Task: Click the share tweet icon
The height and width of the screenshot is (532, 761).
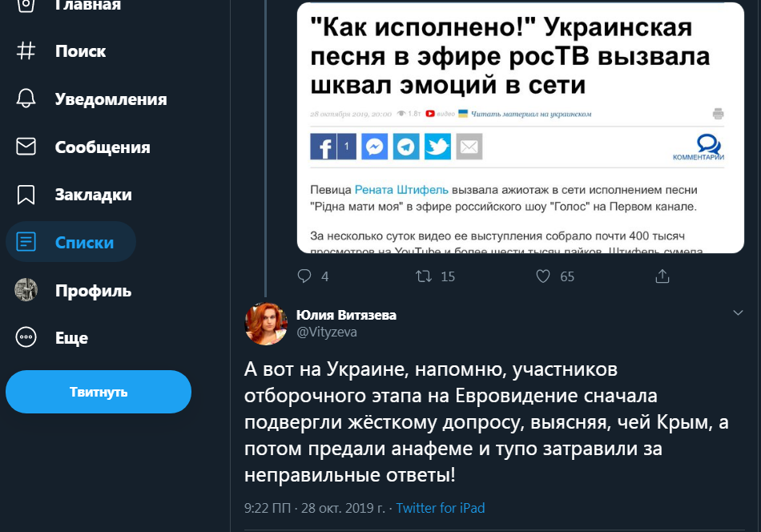Action: [x=662, y=276]
